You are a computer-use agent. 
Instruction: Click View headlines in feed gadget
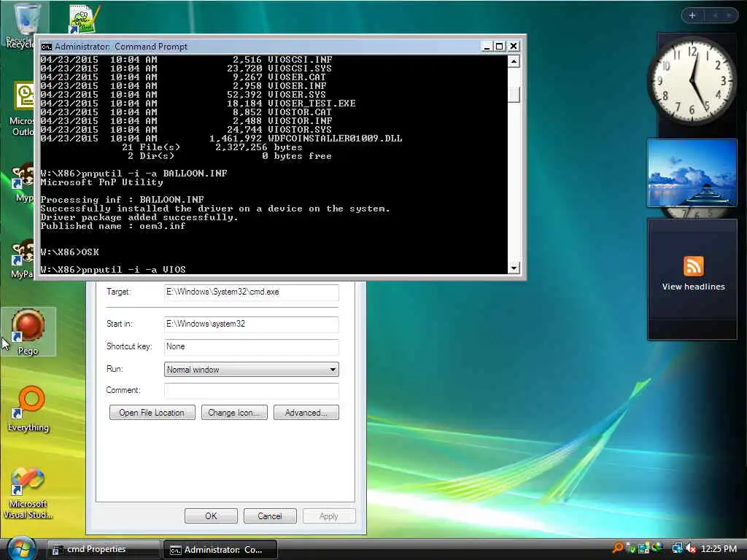click(693, 287)
